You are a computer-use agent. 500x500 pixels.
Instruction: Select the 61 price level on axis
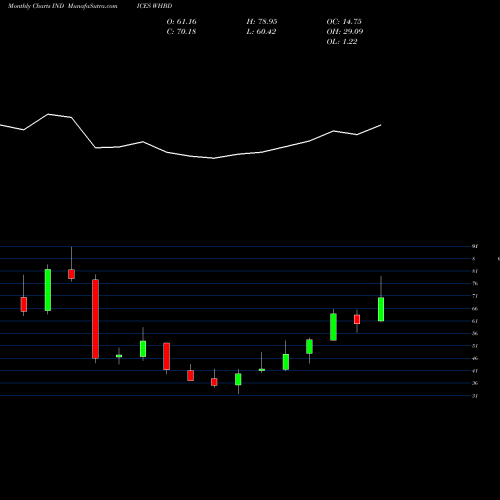pyautogui.click(x=475, y=321)
